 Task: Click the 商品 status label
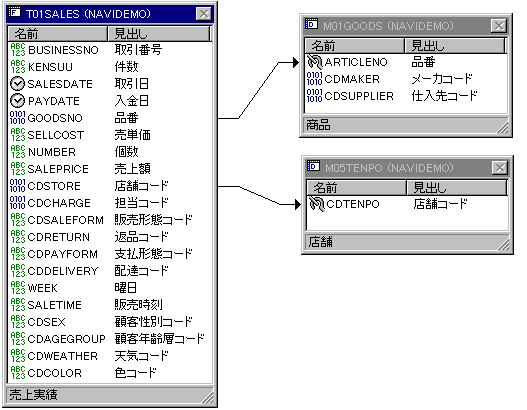click(318, 125)
